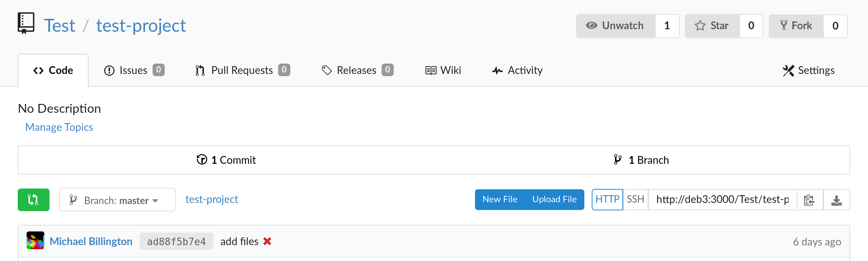Screen dimensions: 868x261
Task: Click the Upload File button
Action: pos(554,200)
